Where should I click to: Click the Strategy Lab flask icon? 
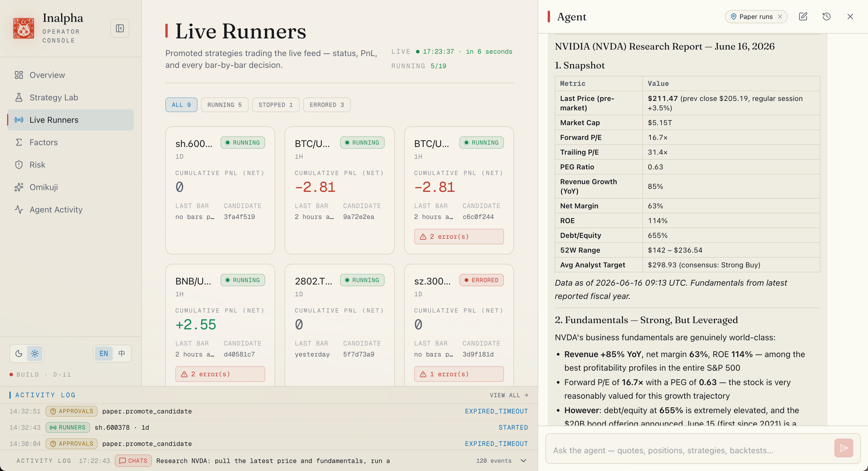point(19,97)
